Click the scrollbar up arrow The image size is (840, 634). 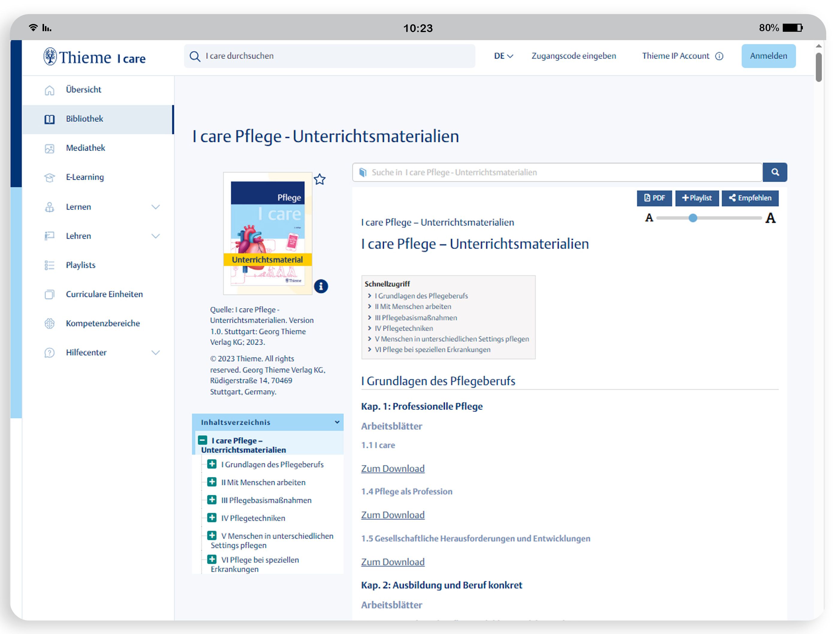(x=819, y=46)
